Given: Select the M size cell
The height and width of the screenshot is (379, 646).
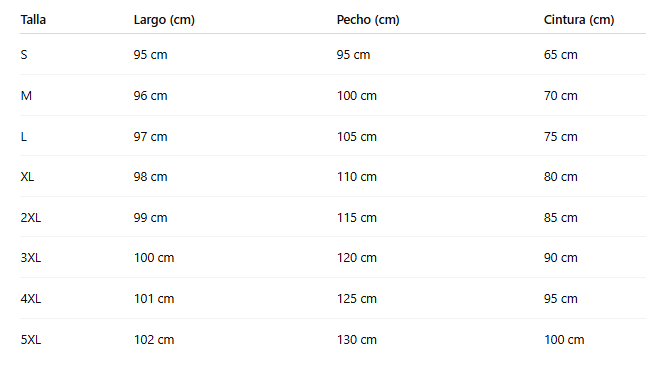Looking at the screenshot, I should click(26, 96).
